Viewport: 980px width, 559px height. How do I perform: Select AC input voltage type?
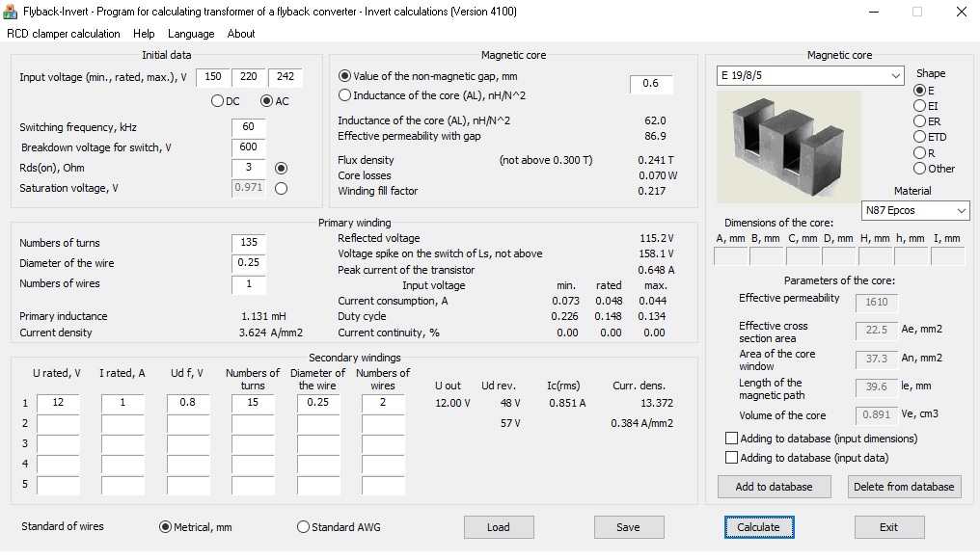coord(266,101)
